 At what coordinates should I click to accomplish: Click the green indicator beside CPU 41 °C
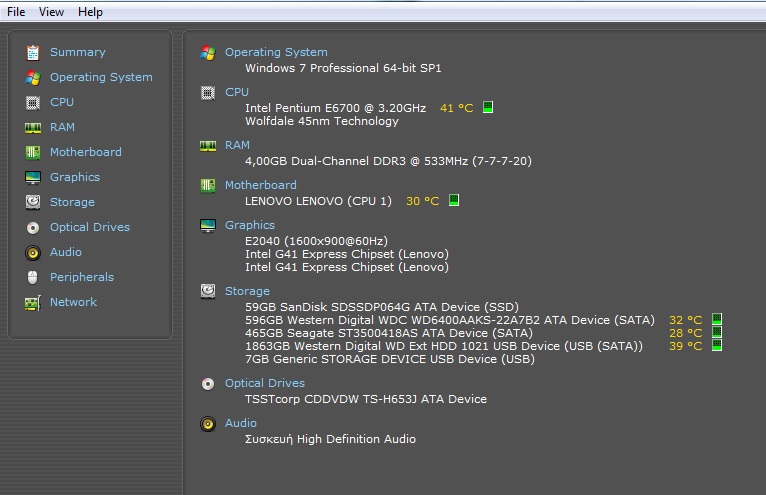488,107
